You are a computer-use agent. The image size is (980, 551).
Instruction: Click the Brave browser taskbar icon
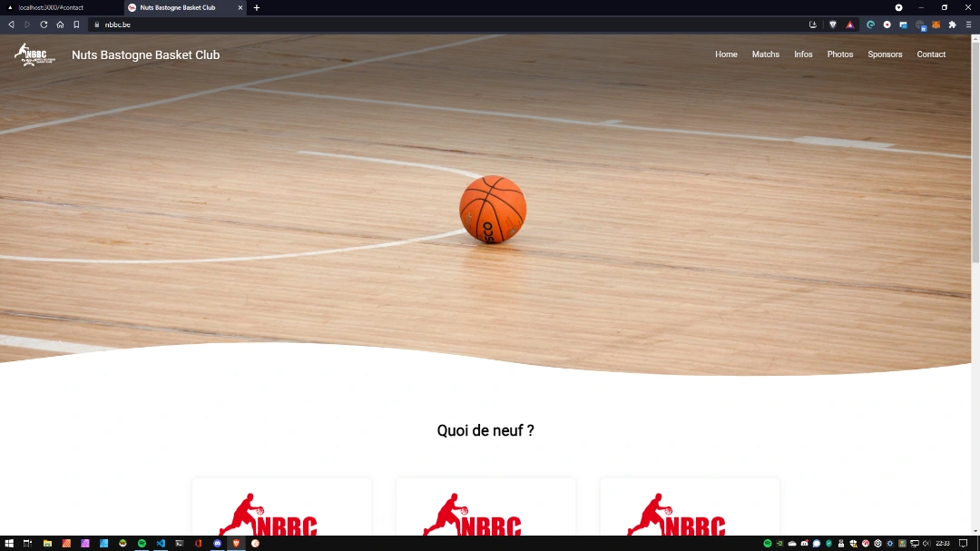point(236,544)
